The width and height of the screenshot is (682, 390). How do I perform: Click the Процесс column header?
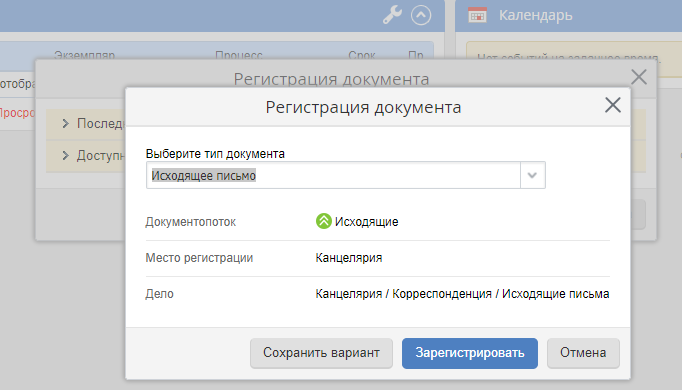click(239, 55)
